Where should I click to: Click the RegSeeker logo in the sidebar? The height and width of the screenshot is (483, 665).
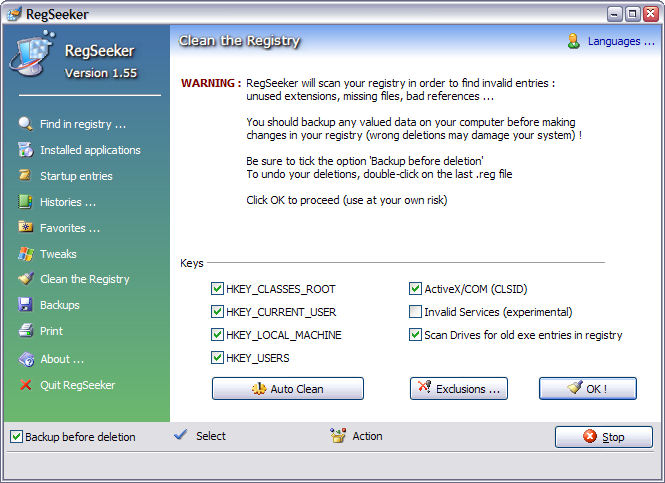tap(33, 53)
